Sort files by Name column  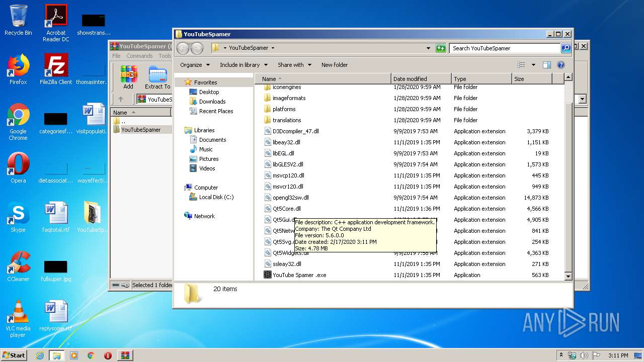click(323, 79)
